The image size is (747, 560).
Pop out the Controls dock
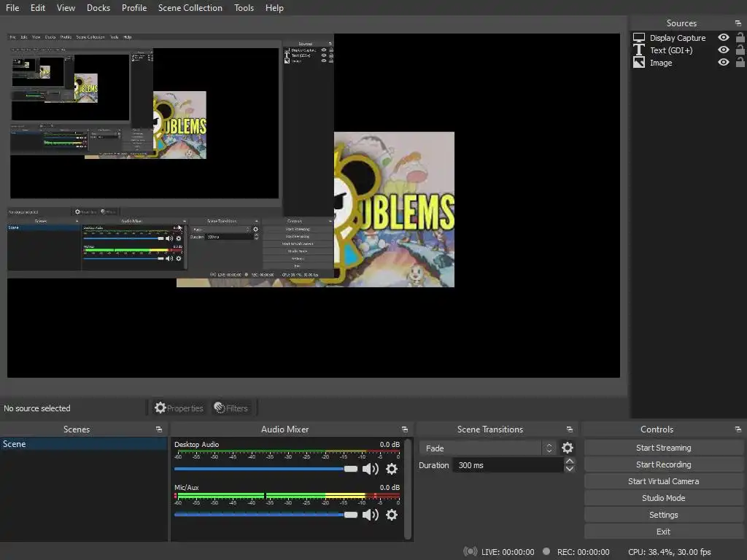click(738, 429)
